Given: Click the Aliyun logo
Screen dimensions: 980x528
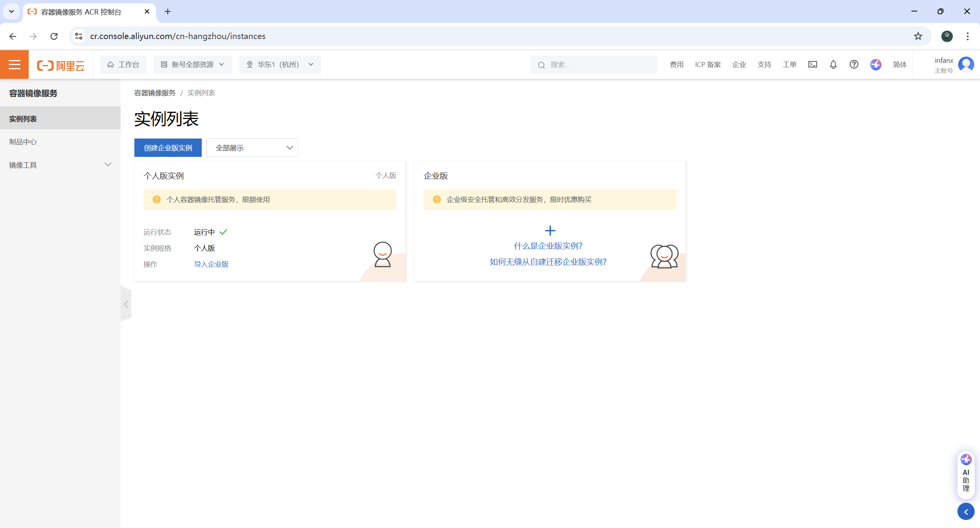Looking at the screenshot, I should click(x=60, y=65).
